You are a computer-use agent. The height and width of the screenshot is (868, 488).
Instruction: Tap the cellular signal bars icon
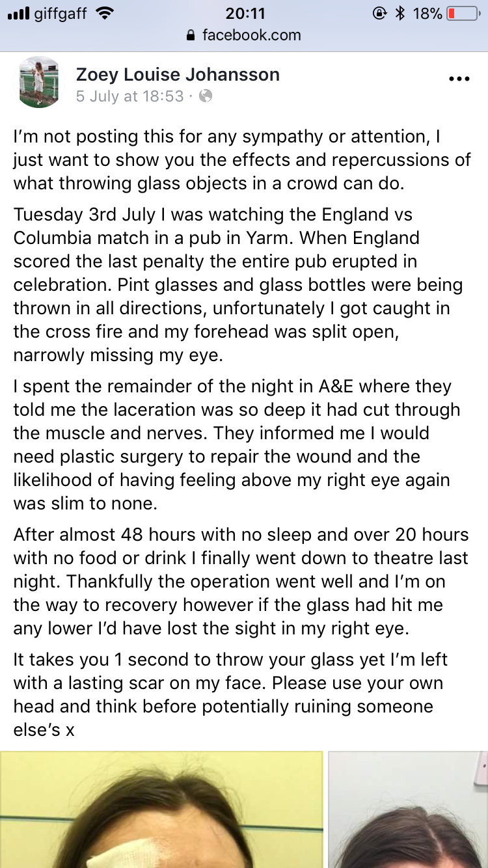(x=19, y=14)
